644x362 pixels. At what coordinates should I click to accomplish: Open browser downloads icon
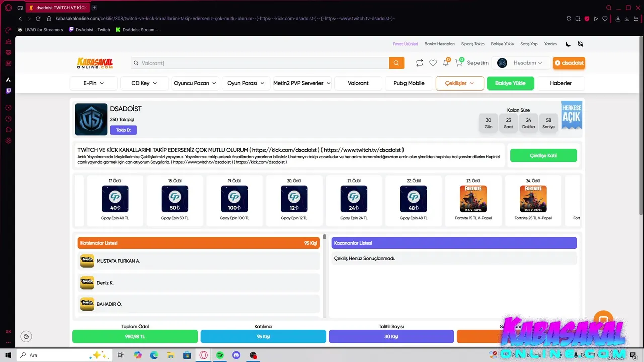(627, 19)
